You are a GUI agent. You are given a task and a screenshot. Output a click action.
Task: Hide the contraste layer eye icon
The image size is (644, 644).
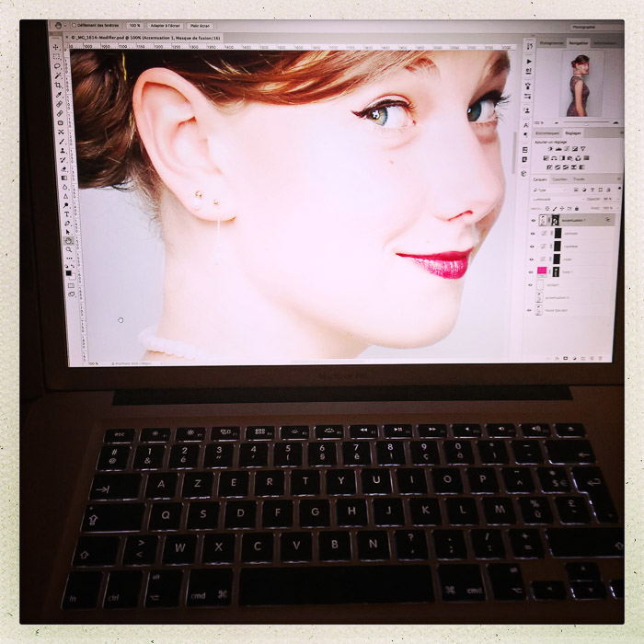coord(533,234)
